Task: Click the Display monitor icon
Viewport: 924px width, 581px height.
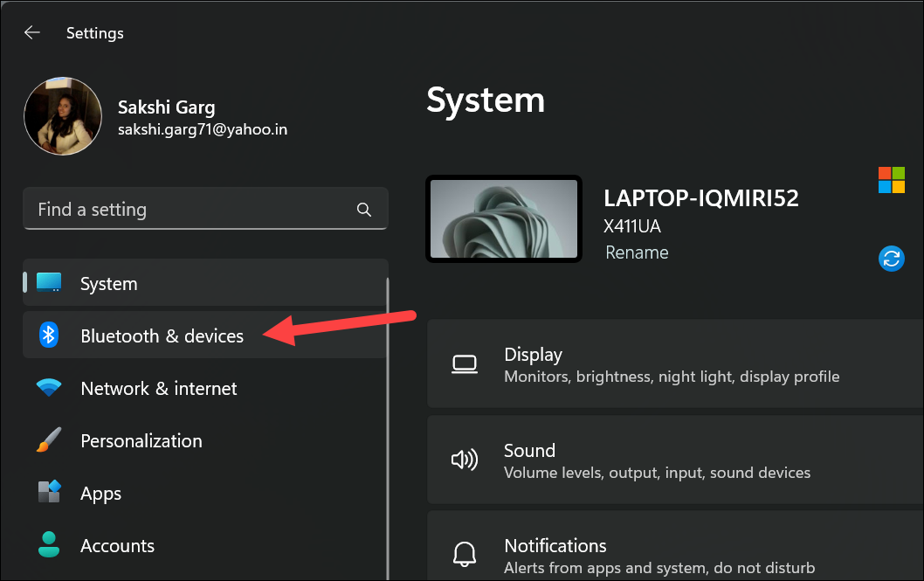Action: tap(465, 363)
